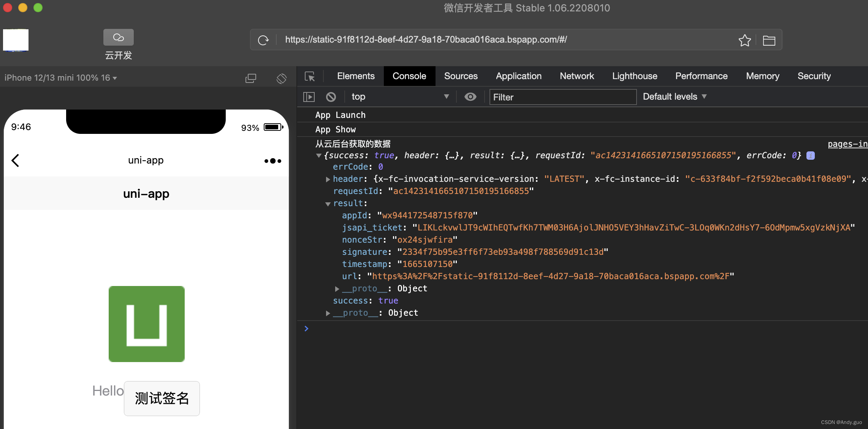Switch to the Performance tab
The height and width of the screenshot is (429, 868).
click(x=701, y=76)
